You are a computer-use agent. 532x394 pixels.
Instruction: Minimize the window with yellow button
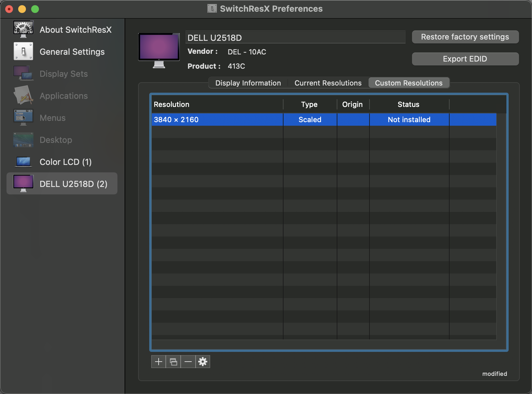point(22,9)
